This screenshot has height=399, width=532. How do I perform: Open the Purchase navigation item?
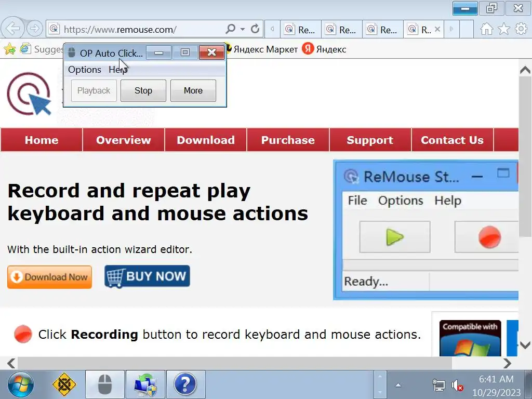tap(288, 140)
